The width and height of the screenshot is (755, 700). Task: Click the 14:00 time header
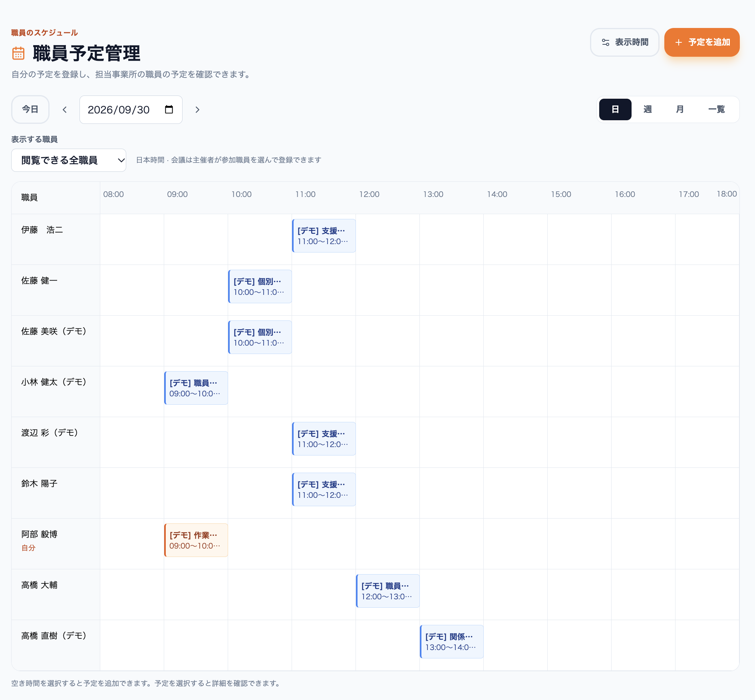(x=497, y=194)
